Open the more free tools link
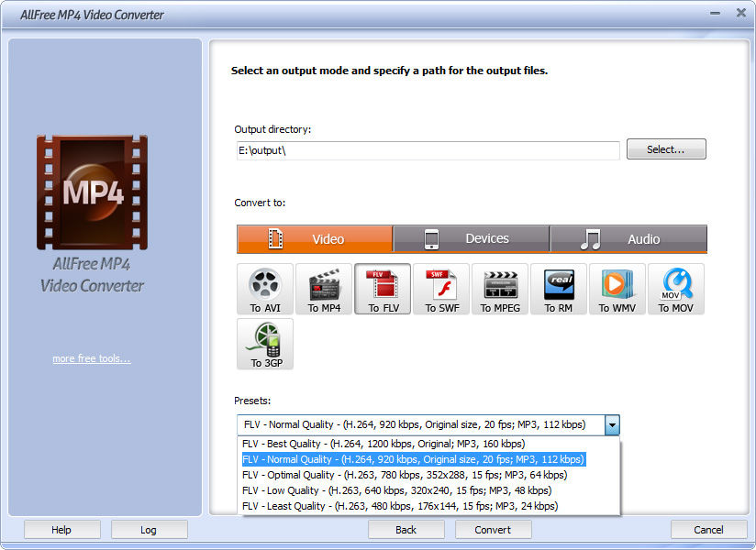This screenshot has width=756, height=550. tap(92, 358)
